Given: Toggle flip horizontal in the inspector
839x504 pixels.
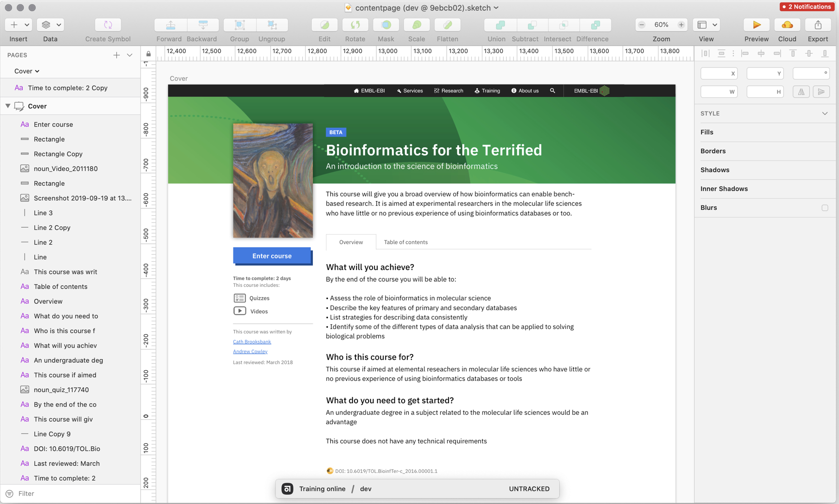Looking at the screenshot, I should (x=801, y=92).
